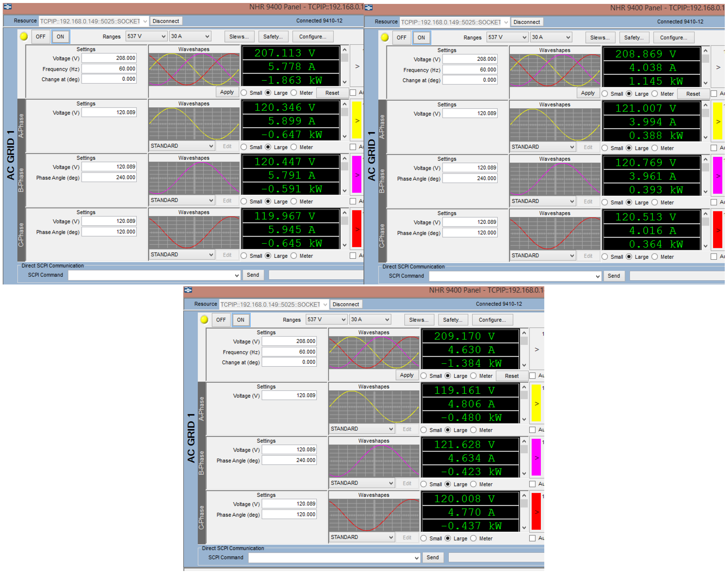The width and height of the screenshot is (728, 574).
Task: Open the 30 A range dropdown in the bottom panel
Action: tap(370, 320)
